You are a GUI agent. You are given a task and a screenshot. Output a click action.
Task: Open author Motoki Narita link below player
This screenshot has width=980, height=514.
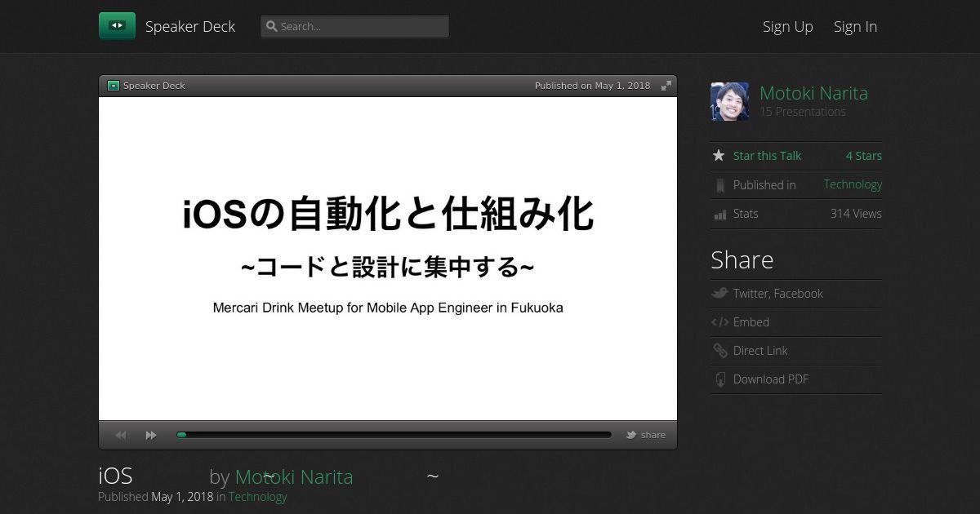294,477
